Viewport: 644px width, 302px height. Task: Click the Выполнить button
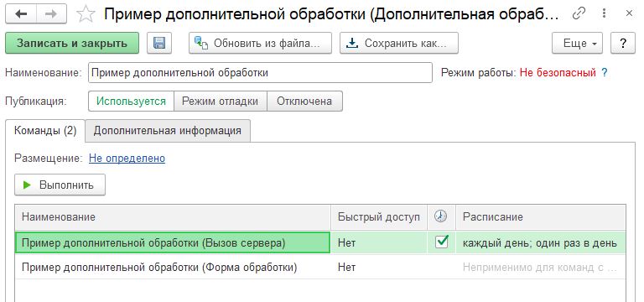click(x=60, y=185)
